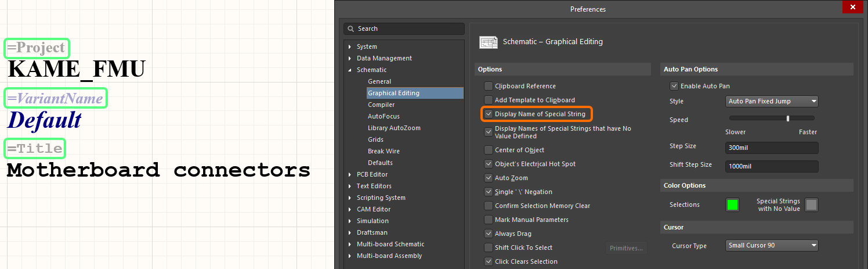This screenshot has height=269, width=868.
Task: Uncheck Display Name of Special String
Action: click(x=489, y=114)
